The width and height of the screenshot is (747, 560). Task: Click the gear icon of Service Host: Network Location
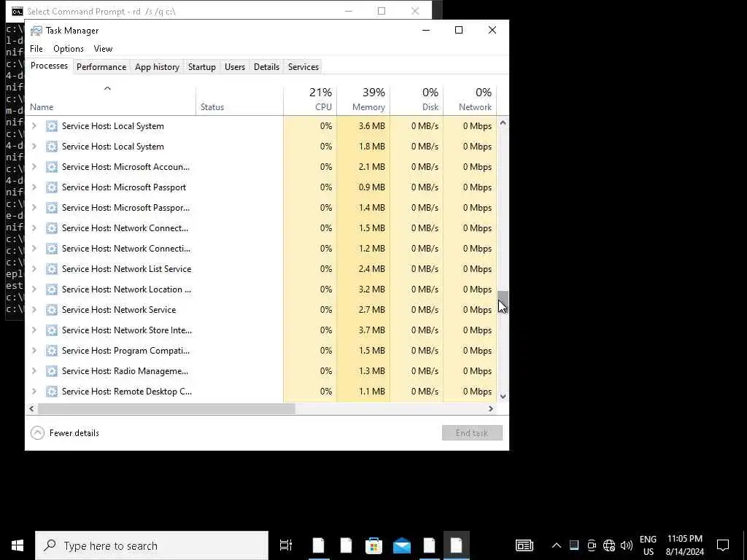52,289
